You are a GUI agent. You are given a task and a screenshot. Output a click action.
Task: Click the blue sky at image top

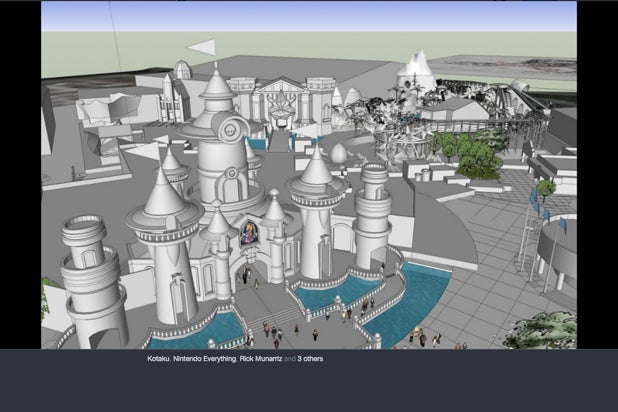pos(300,15)
